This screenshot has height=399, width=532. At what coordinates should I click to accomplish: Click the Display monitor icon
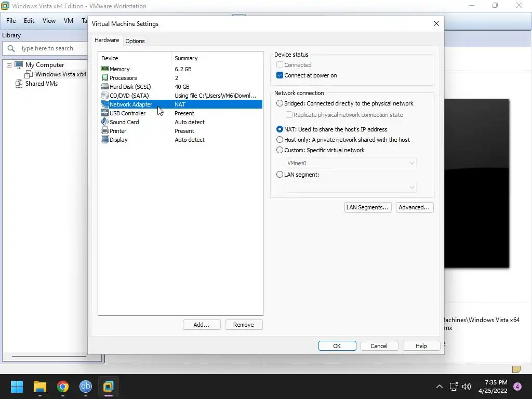click(x=105, y=139)
